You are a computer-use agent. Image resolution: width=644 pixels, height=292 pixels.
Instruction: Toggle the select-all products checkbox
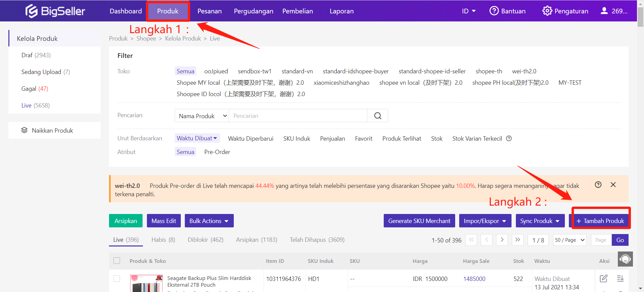point(117,261)
